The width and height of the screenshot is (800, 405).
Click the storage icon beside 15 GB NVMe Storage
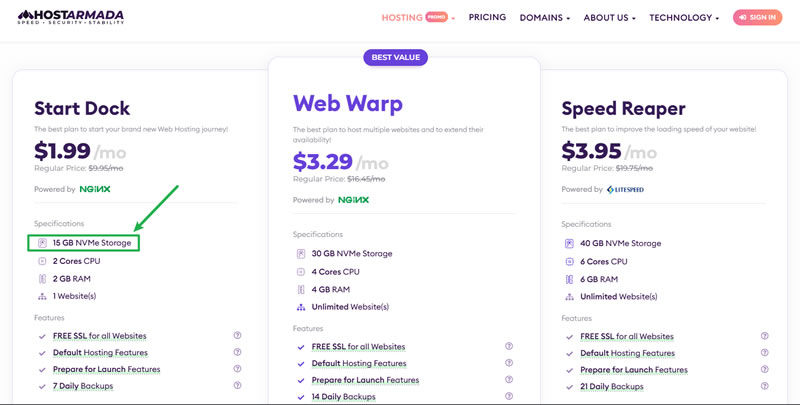tap(42, 243)
